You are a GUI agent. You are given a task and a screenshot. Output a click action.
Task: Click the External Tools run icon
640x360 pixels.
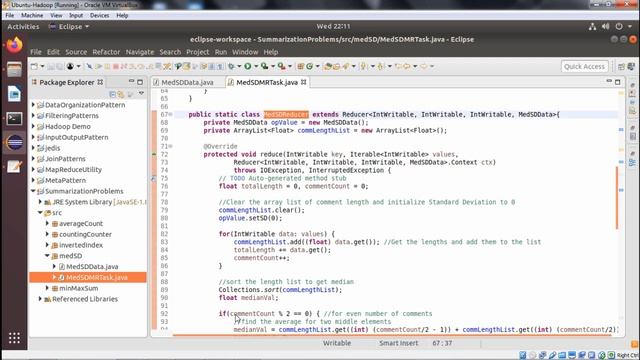coord(281,66)
